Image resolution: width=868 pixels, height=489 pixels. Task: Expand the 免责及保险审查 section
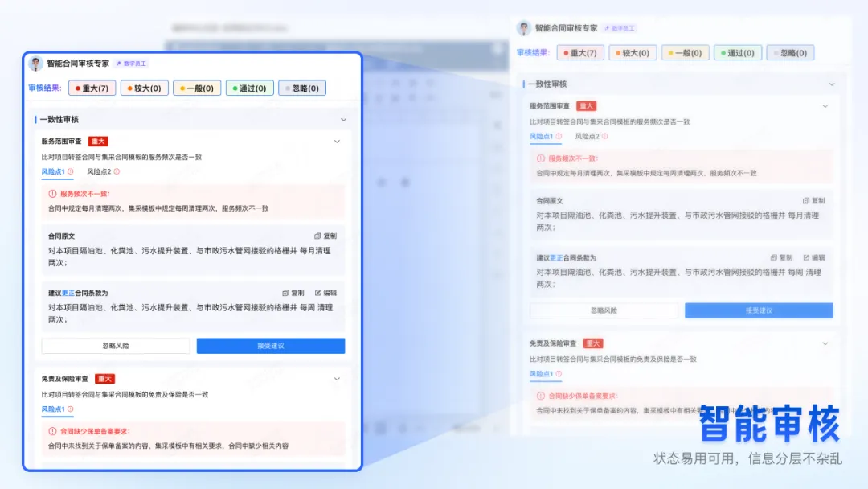tap(338, 377)
